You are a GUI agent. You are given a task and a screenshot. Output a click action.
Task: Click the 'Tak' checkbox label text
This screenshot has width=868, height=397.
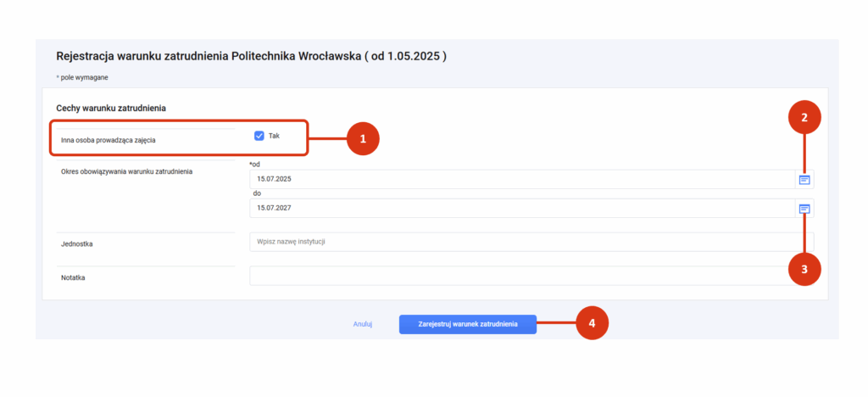274,136
